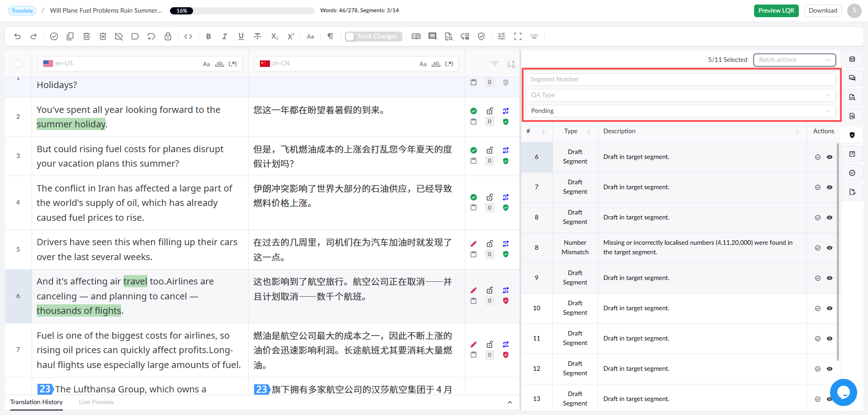Sort by Description column arrow

[797, 131]
